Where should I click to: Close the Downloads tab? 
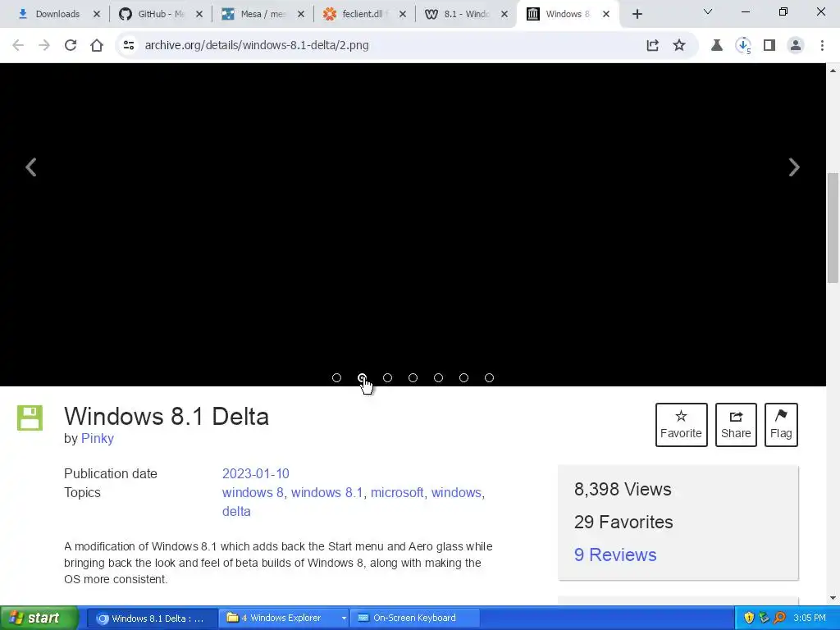[97, 15]
